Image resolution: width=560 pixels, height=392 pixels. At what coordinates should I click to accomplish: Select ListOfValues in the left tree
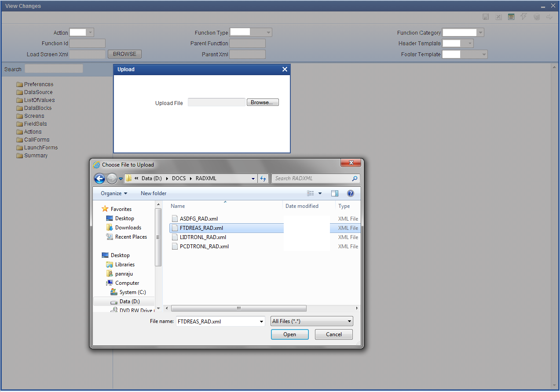(36, 100)
